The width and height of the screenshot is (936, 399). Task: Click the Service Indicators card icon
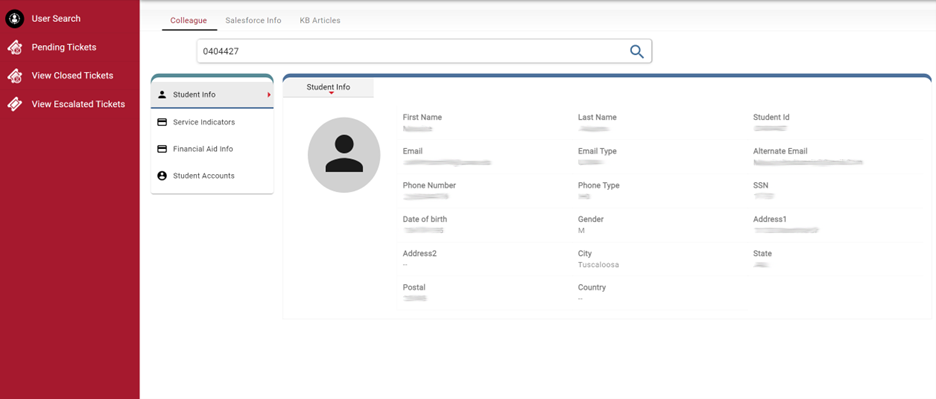(162, 122)
